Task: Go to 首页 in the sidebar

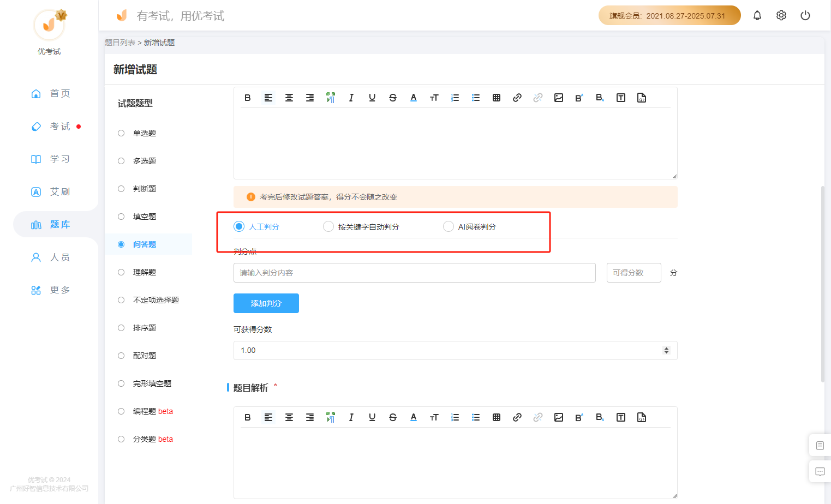Action: point(50,93)
